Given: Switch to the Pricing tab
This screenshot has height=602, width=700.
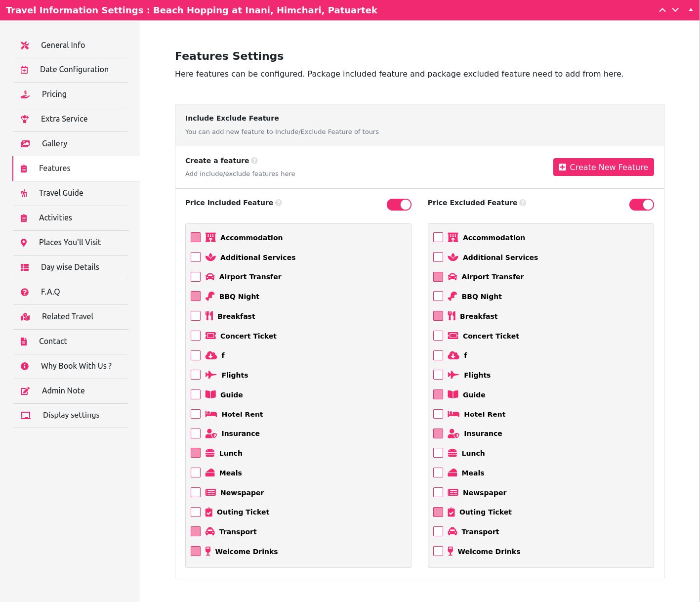Looking at the screenshot, I should 71,94.
